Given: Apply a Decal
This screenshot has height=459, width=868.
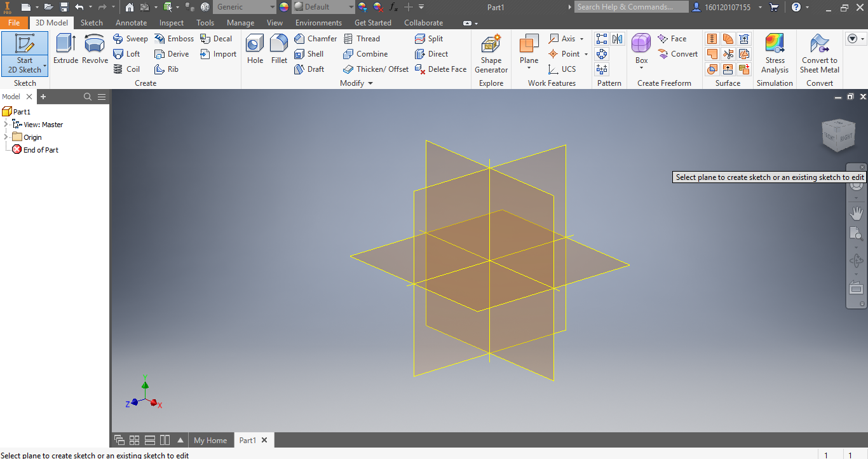Looking at the screenshot, I should [x=216, y=39].
